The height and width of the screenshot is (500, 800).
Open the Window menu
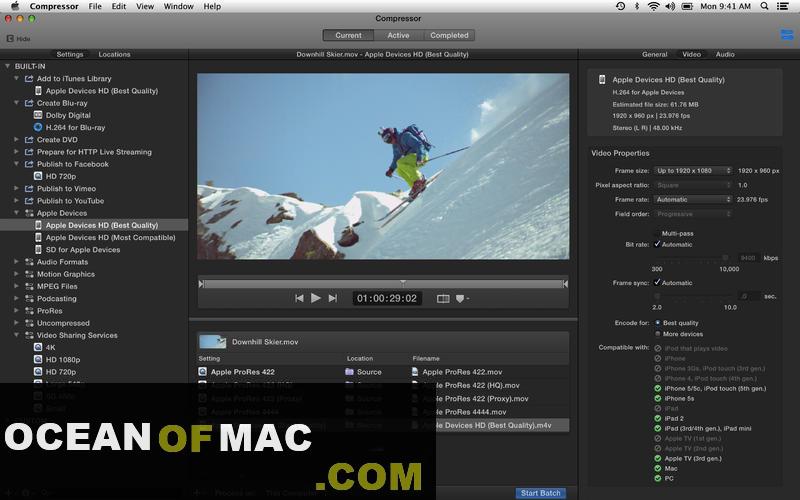[179, 6]
